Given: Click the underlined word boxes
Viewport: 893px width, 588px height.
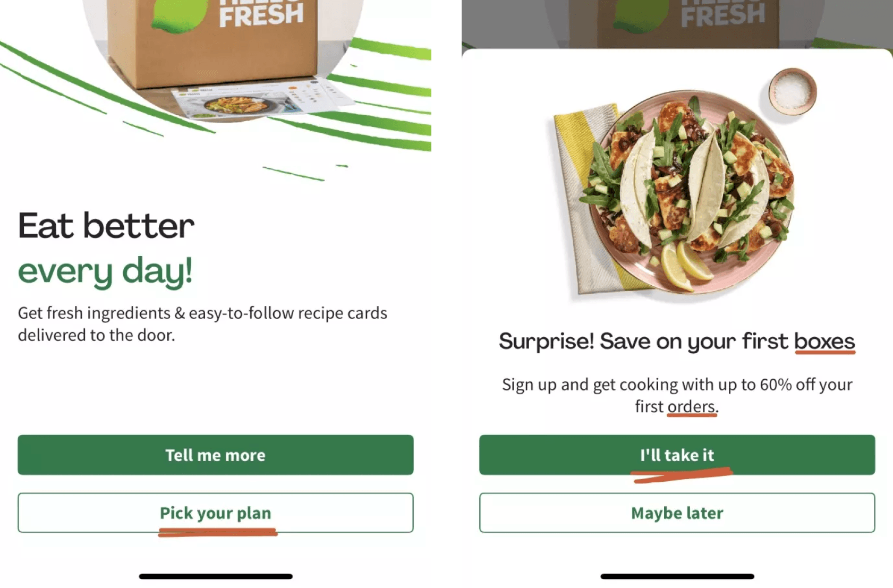Looking at the screenshot, I should click(824, 341).
